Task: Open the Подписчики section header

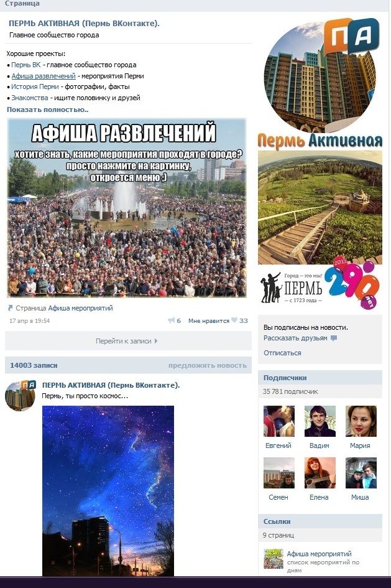Action: [x=320, y=378]
